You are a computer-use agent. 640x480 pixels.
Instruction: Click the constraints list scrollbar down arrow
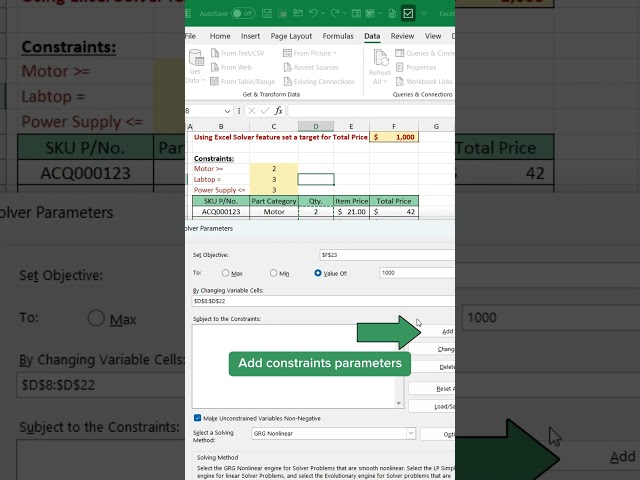click(399, 403)
